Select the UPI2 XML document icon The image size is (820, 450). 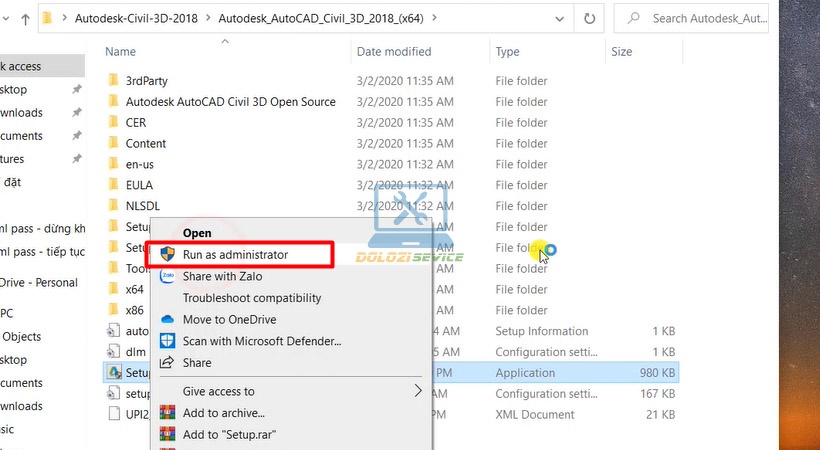[113, 414]
